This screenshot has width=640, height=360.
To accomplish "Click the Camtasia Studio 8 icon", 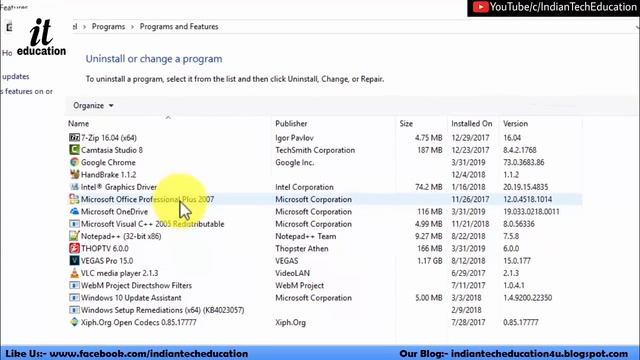I will (74, 150).
